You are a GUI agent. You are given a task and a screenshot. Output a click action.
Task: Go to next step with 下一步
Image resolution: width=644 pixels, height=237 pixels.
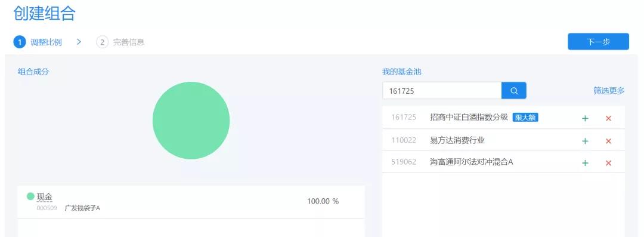pyautogui.click(x=599, y=42)
